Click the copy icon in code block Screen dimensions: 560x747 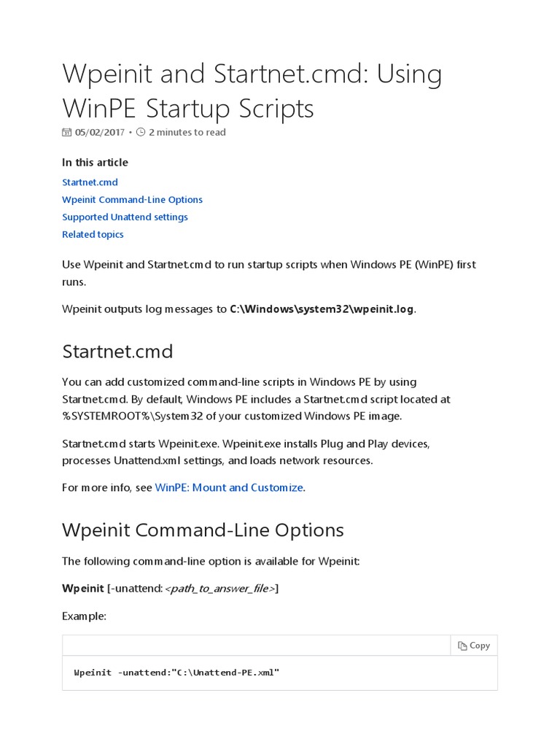point(462,646)
